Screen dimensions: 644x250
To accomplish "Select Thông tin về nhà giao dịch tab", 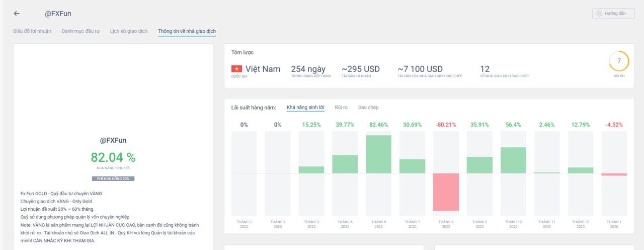I will pos(187,31).
